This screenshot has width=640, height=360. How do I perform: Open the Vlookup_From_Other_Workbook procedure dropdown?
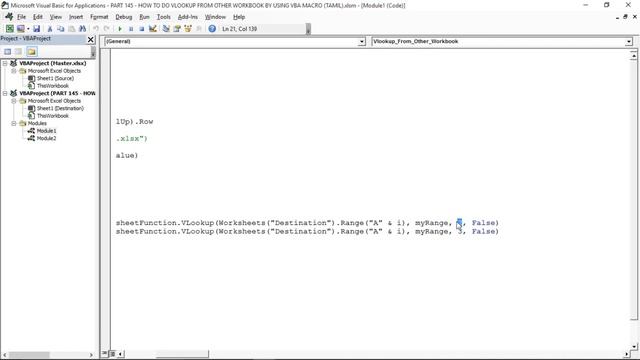point(629,42)
